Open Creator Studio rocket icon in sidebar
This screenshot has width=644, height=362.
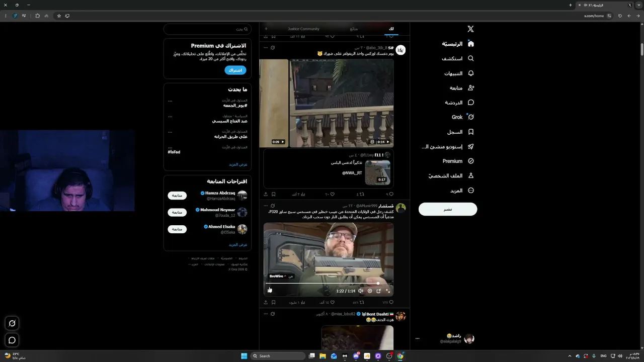(x=471, y=147)
